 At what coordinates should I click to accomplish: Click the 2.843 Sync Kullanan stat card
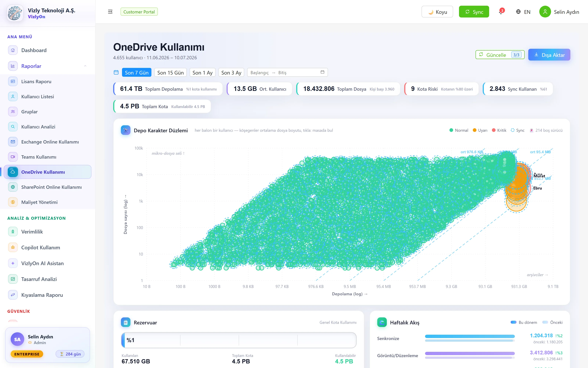(518, 89)
